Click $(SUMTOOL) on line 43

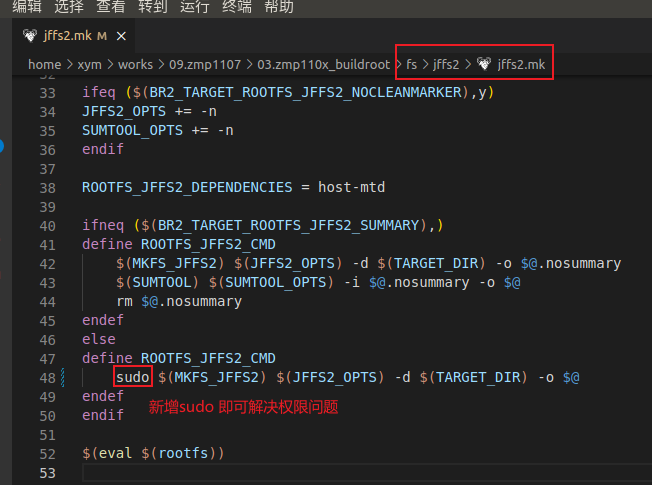click(x=157, y=282)
